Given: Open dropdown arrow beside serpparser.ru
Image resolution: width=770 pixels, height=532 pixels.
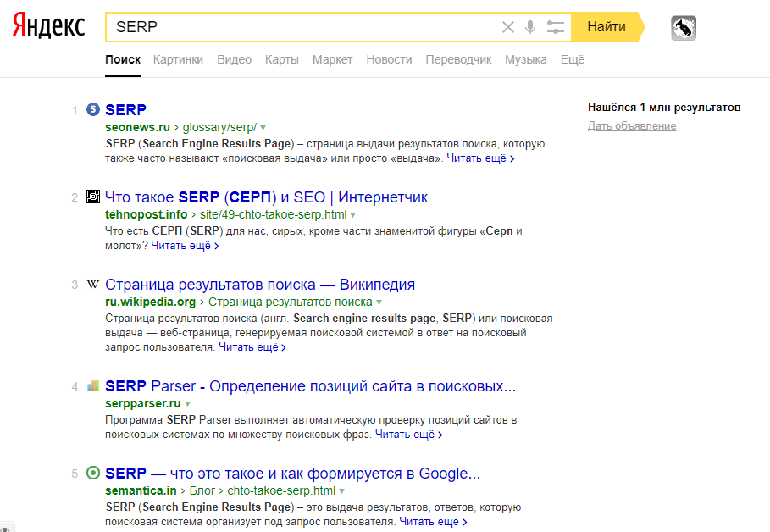Looking at the screenshot, I should click(188, 404).
